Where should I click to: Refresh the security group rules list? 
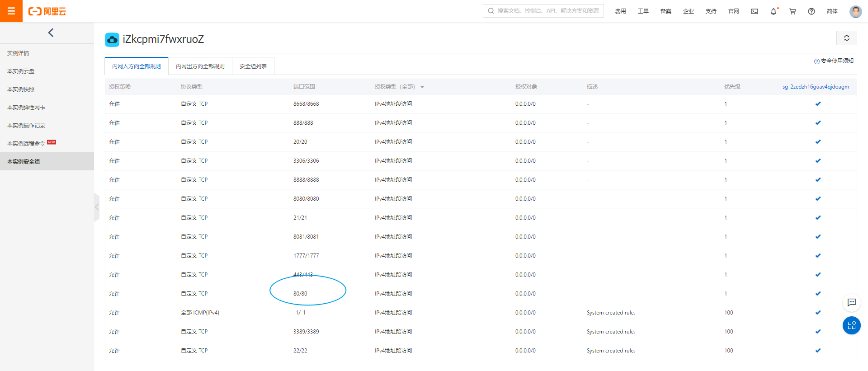point(846,38)
